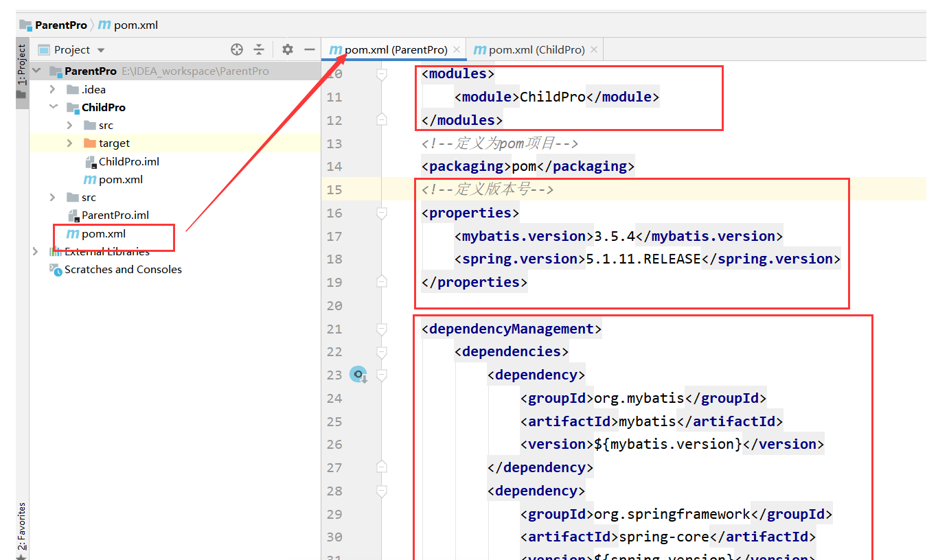The height and width of the screenshot is (560, 938).
Task: Select pom.xml under ChildPro
Action: [x=121, y=180]
